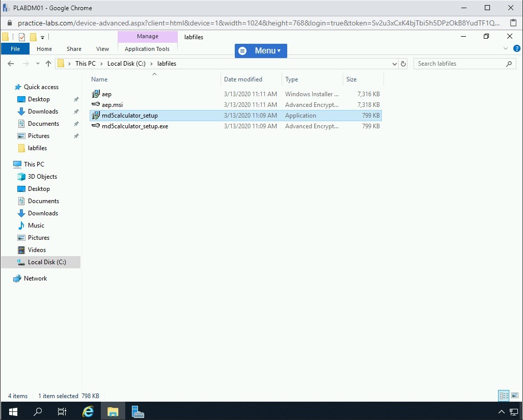Open the File Explorer Help icon
The width and height of the screenshot is (523, 420).
pyautogui.click(x=516, y=49)
